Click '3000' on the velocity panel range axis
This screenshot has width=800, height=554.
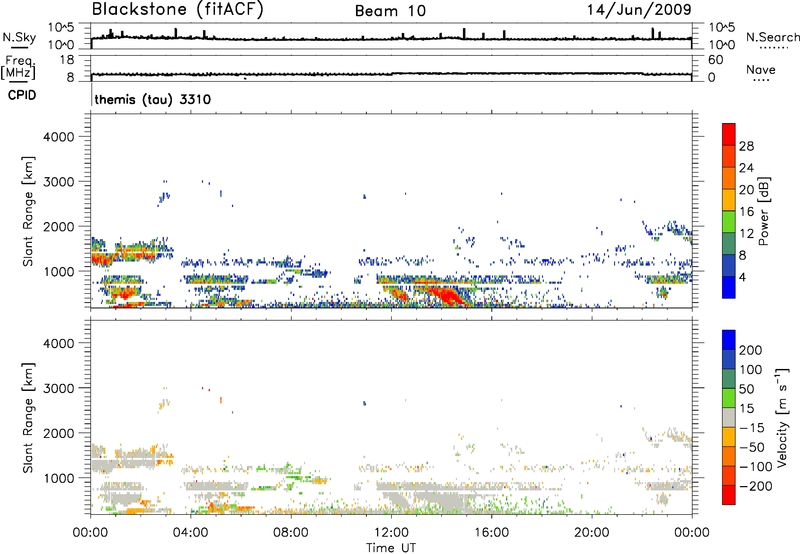coord(59,388)
